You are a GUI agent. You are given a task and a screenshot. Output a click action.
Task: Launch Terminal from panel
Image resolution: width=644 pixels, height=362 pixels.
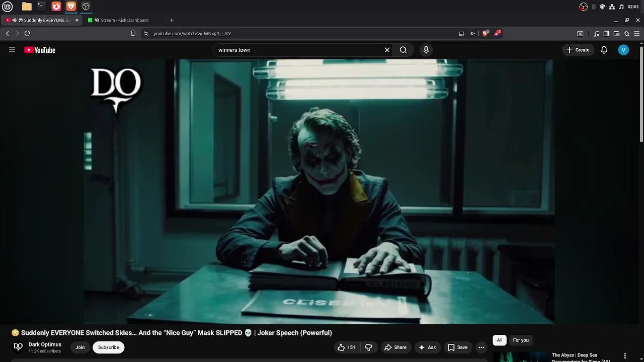pyautogui.click(x=41, y=7)
